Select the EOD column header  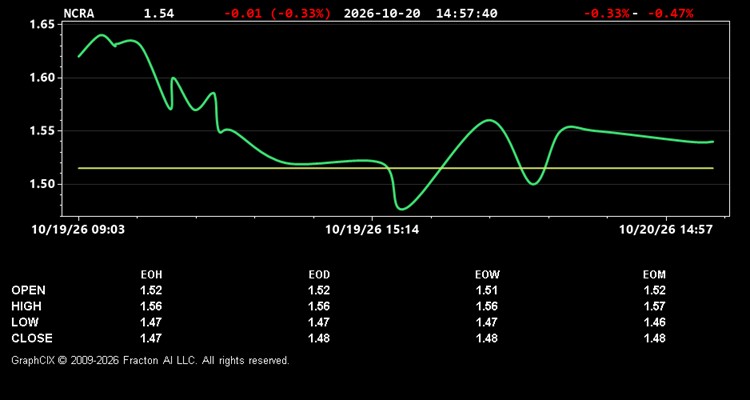319,275
